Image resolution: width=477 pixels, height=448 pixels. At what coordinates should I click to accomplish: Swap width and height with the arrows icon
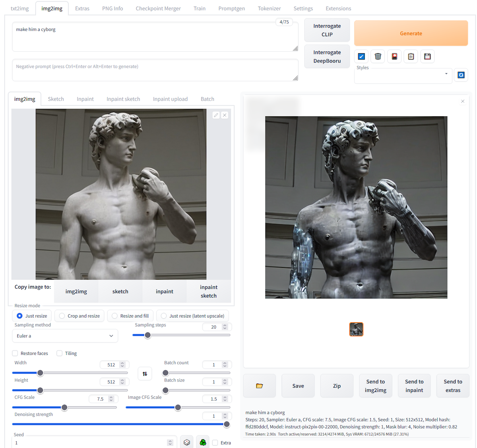coord(145,373)
